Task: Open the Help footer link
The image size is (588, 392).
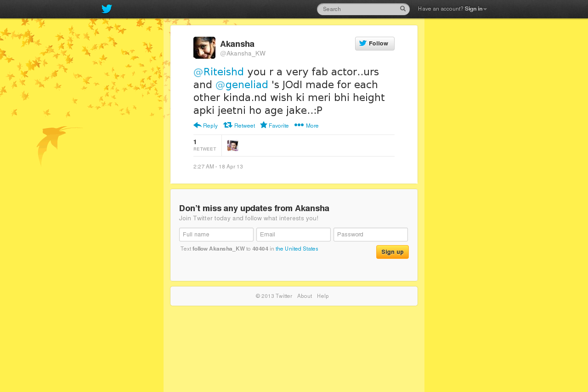Action: pos(323,296)
